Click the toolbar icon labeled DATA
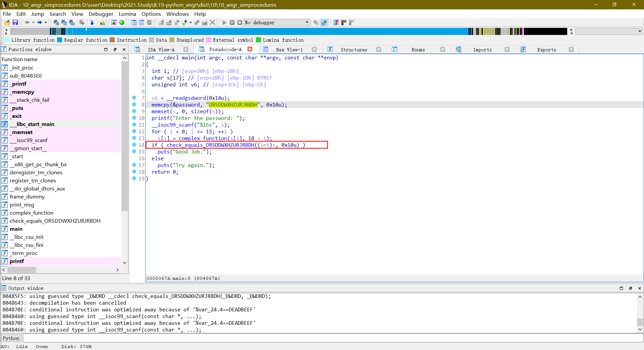 tap(169, 23)
